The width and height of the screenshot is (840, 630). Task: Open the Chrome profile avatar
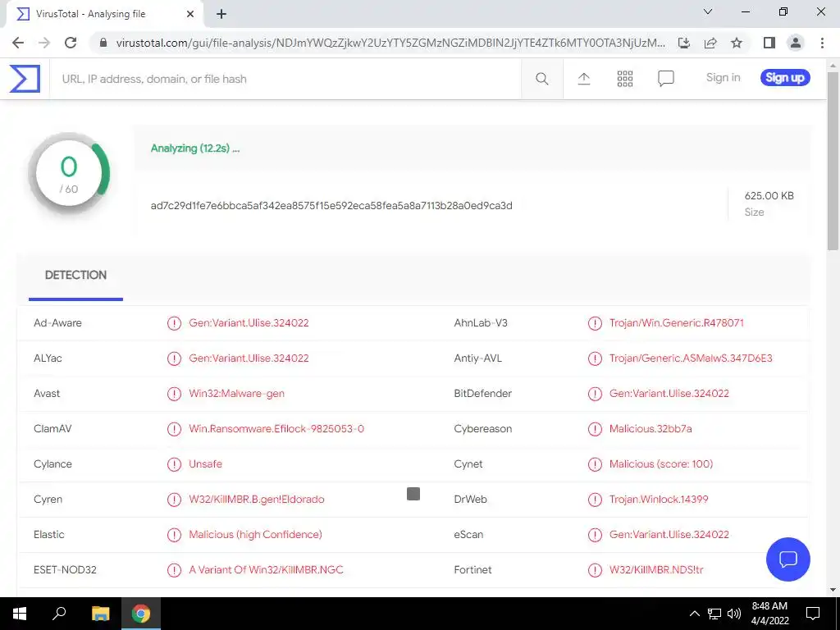pyautogui.click(x=796, y=43)
